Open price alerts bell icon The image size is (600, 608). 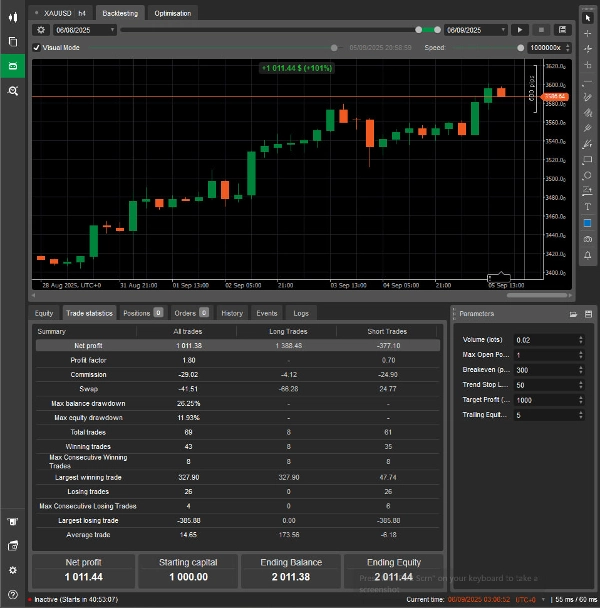coord(588,255)
